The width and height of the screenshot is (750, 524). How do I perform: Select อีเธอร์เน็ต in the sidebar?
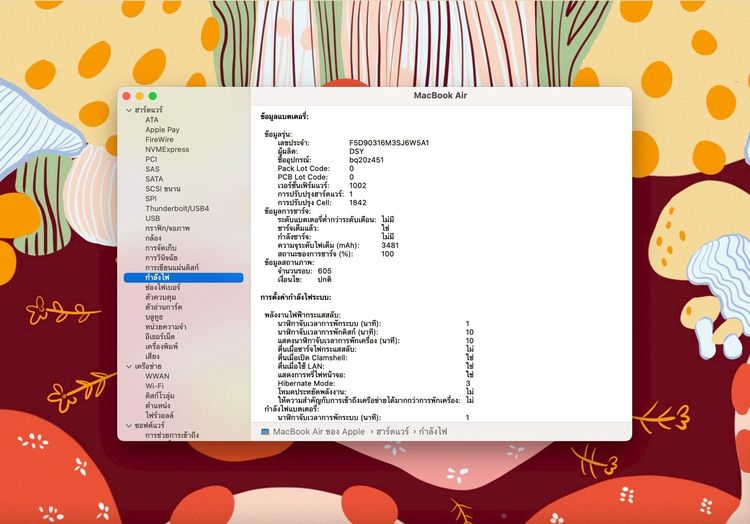pos(160,337)
